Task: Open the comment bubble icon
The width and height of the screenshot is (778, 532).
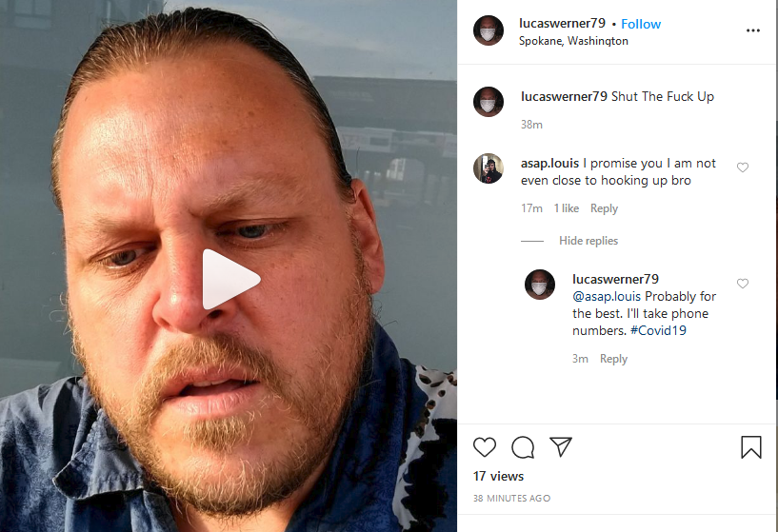Action: tap(523, 447)
